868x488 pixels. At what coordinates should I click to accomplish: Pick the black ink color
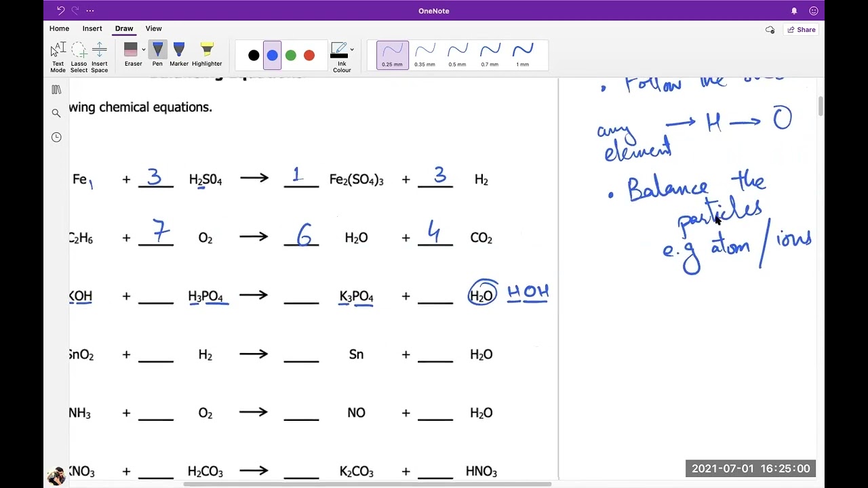click(254, 56)
